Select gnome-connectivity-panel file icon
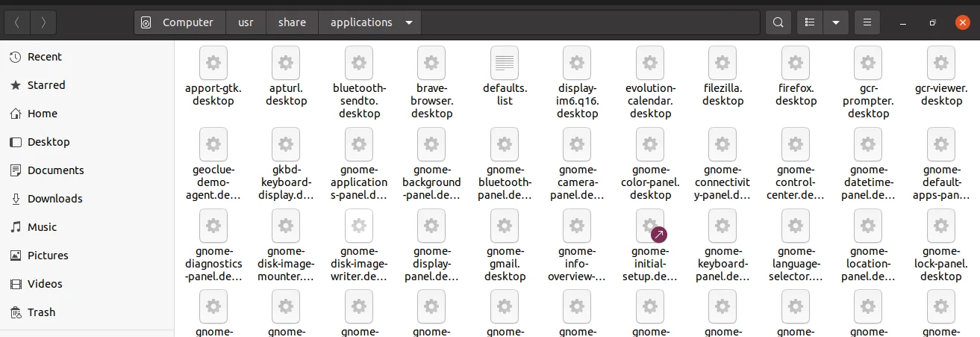Screen dimensions: 980x337 (x=722, y=143)
